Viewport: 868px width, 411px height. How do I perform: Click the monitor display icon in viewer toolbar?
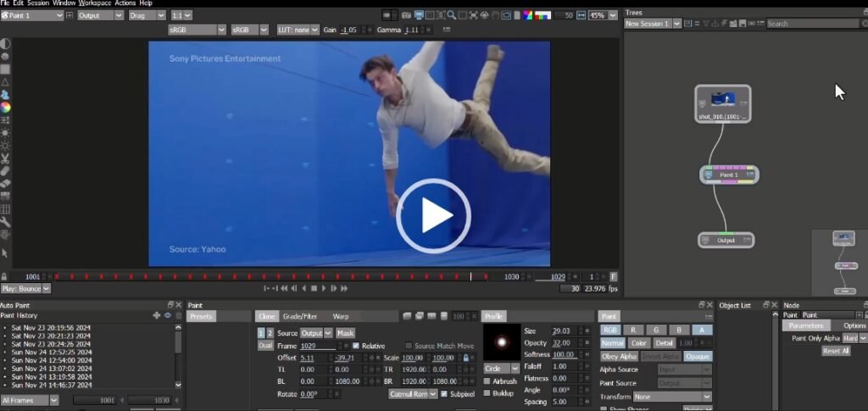(x=419, y=15)
